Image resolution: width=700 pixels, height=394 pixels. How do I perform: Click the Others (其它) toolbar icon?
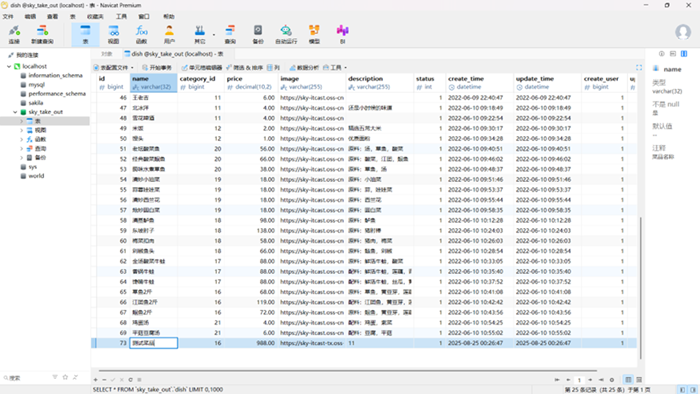click(200, 34)
